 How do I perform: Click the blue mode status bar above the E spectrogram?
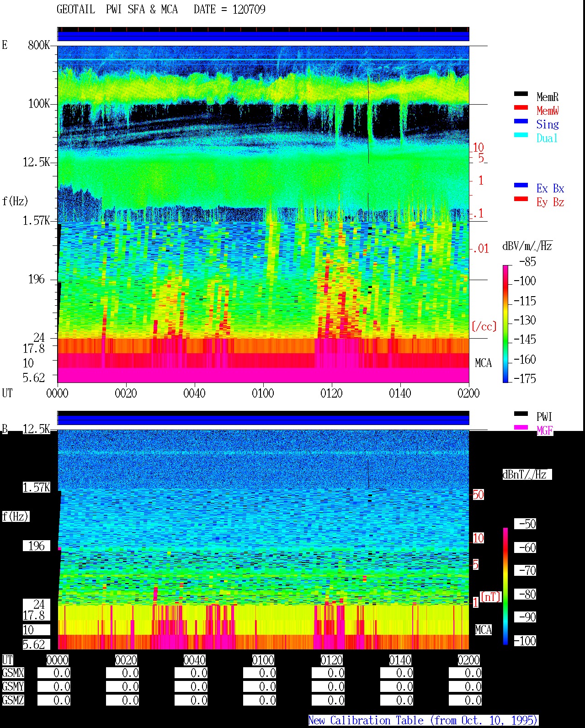point(263,36)
